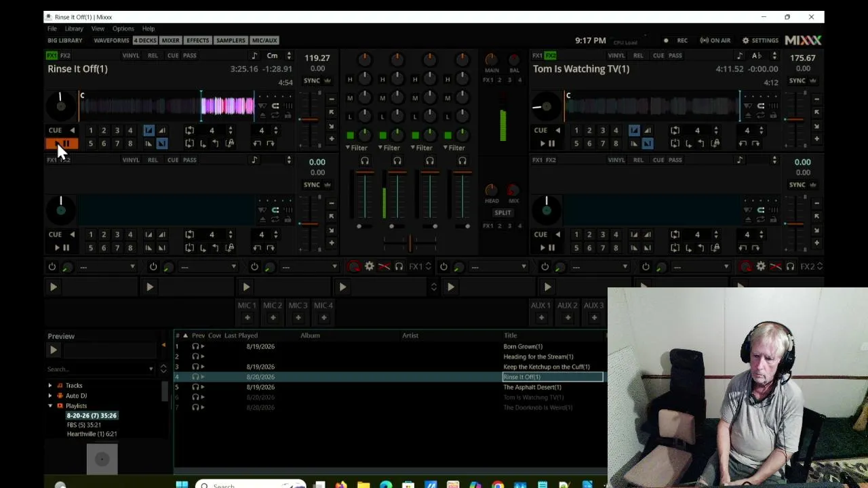Image resolution: width=868 pixels, height=488 pixels.
Task: Select the FBS (5) 35:21 playlist
Action: (x=84, y=425)
